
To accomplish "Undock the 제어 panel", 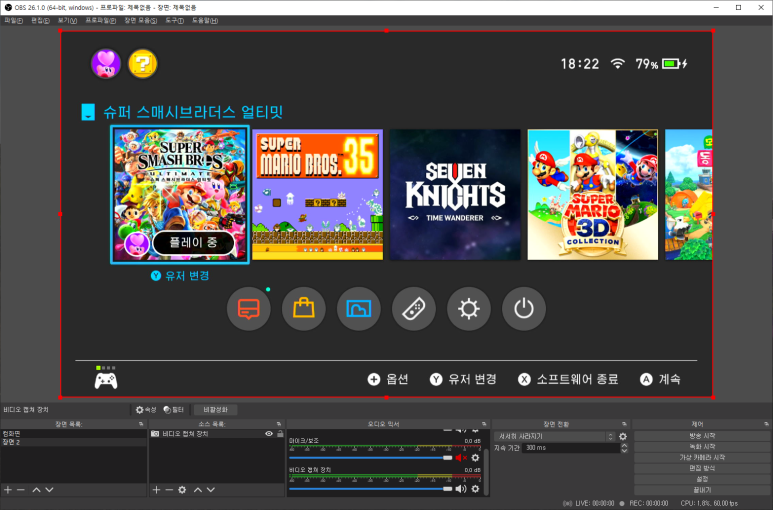I will (x=766, y=424).
